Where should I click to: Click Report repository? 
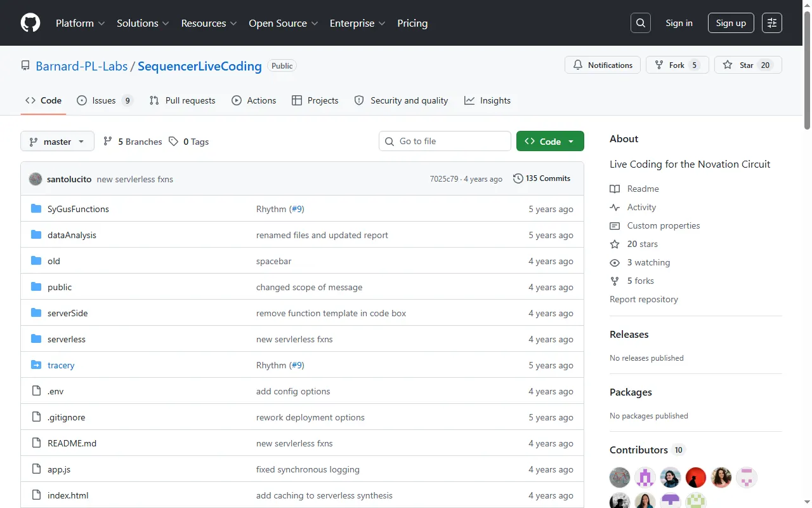[644, 299]
